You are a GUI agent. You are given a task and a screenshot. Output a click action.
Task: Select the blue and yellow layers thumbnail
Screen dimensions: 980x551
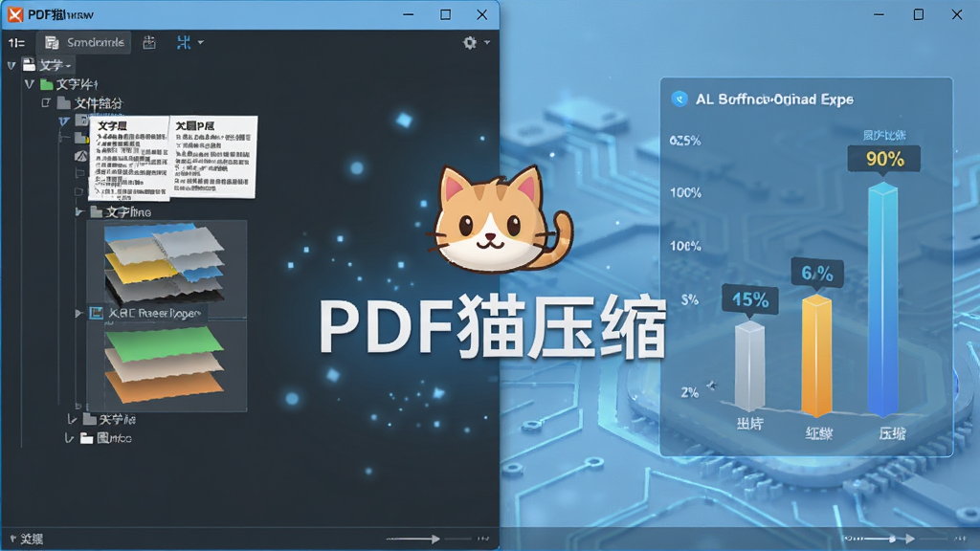[x=165, y=264]
